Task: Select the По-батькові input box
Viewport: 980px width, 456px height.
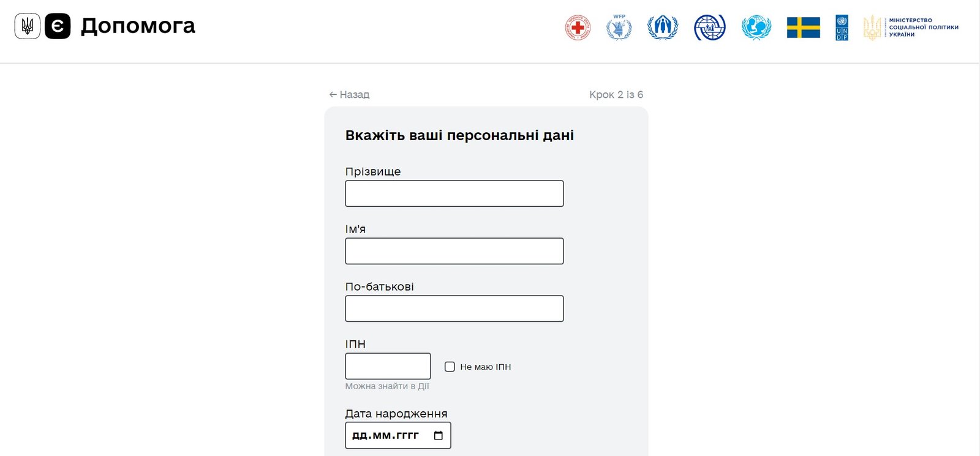Action: click(454, 308)
